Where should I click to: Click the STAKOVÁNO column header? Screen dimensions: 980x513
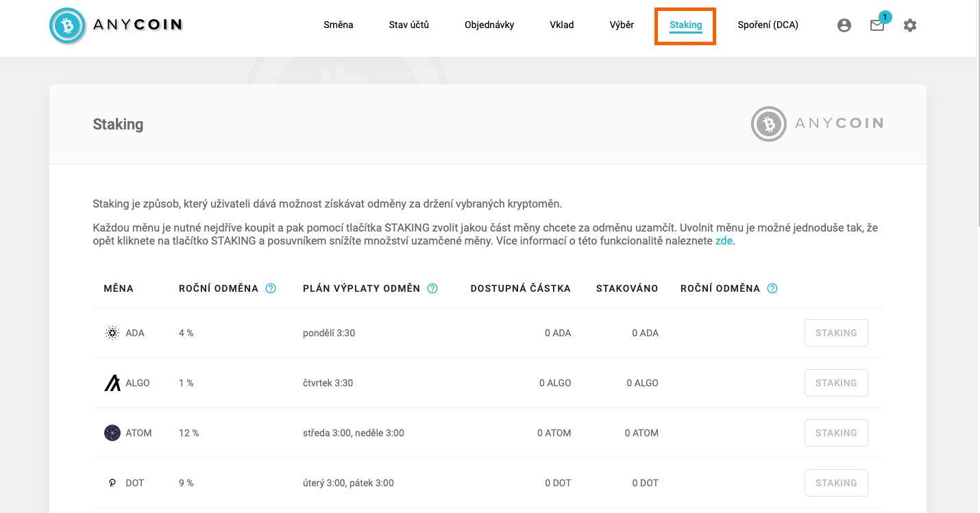627,288
